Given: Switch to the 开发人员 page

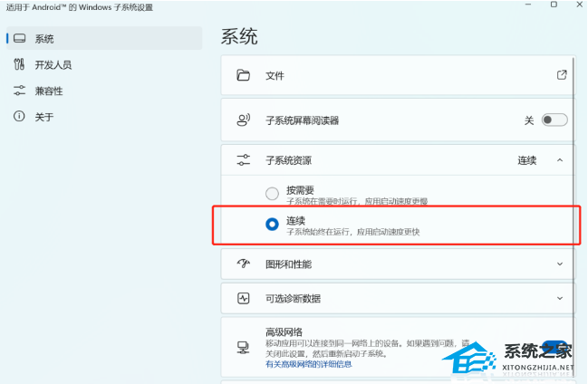Looking at the screenshot, I should click(53, 64).
